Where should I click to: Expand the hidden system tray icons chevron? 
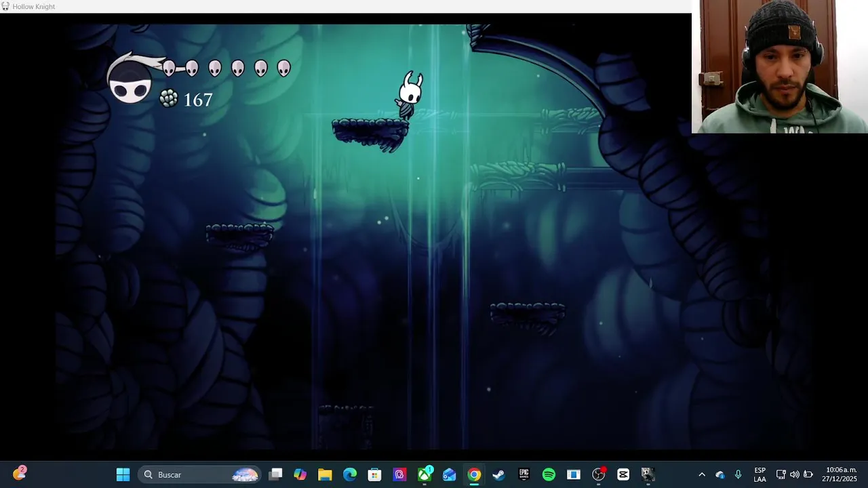coord(702,474)
